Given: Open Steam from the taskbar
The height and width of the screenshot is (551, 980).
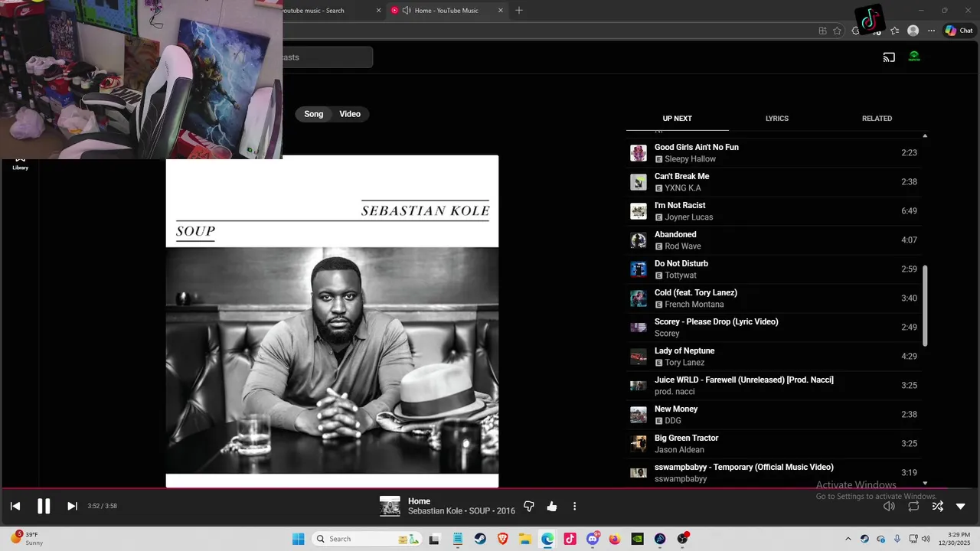Looking at the screenshot, I should [480, 539].
